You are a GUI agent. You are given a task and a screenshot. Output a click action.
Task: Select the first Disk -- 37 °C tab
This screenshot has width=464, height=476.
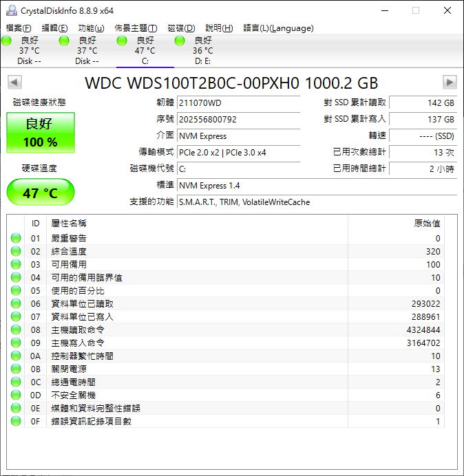29,51
